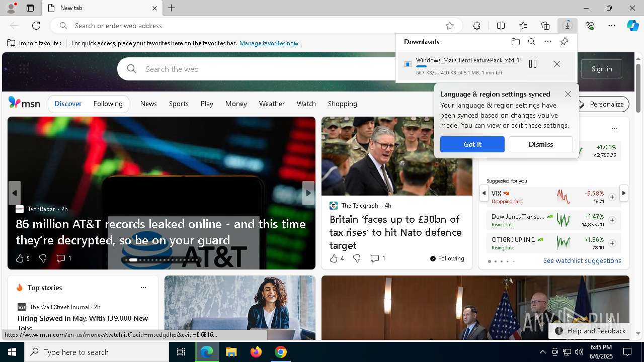Toggle Following on The Telegraph story

pyautogui.click(x=447, y=258)
